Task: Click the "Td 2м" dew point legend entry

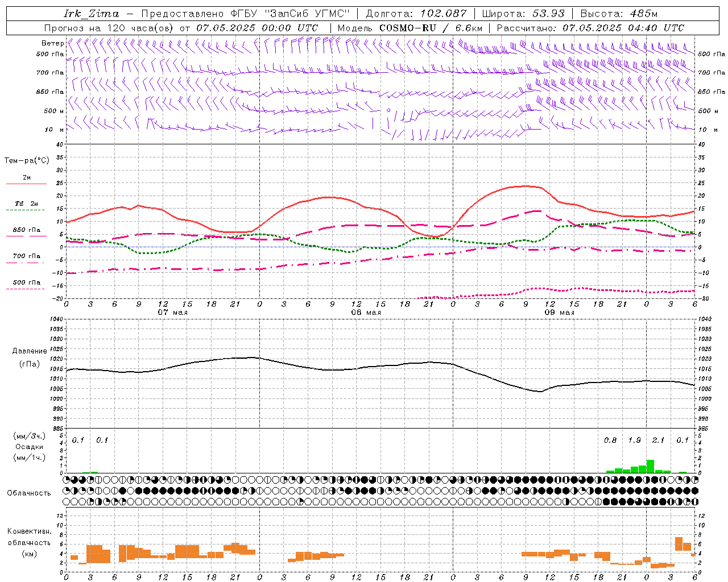Action: (x=26, y=203)
